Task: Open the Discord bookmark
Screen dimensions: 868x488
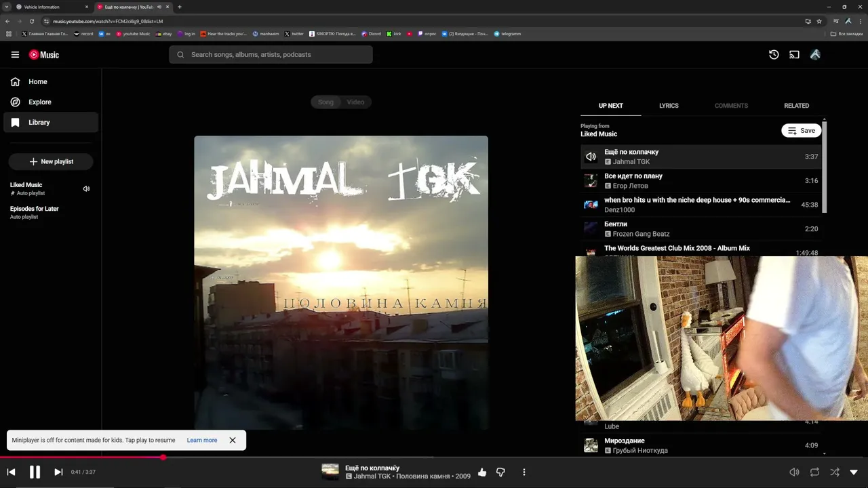Action: pos(371,34)
